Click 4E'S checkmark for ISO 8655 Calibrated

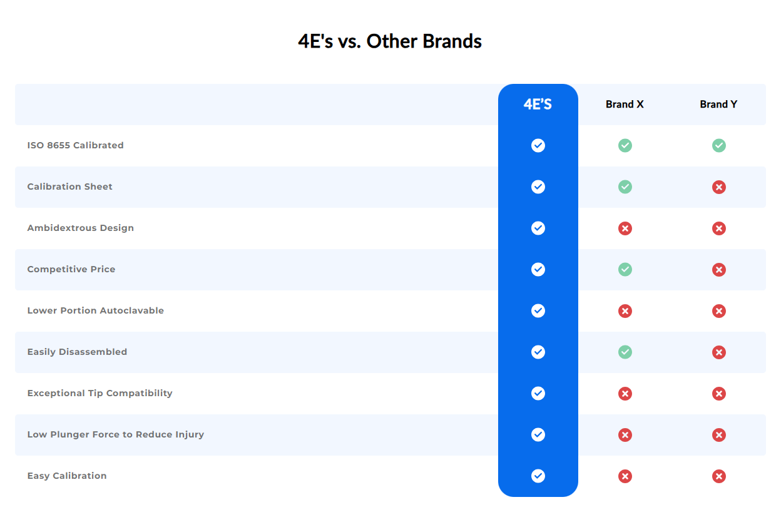(538, 145)
